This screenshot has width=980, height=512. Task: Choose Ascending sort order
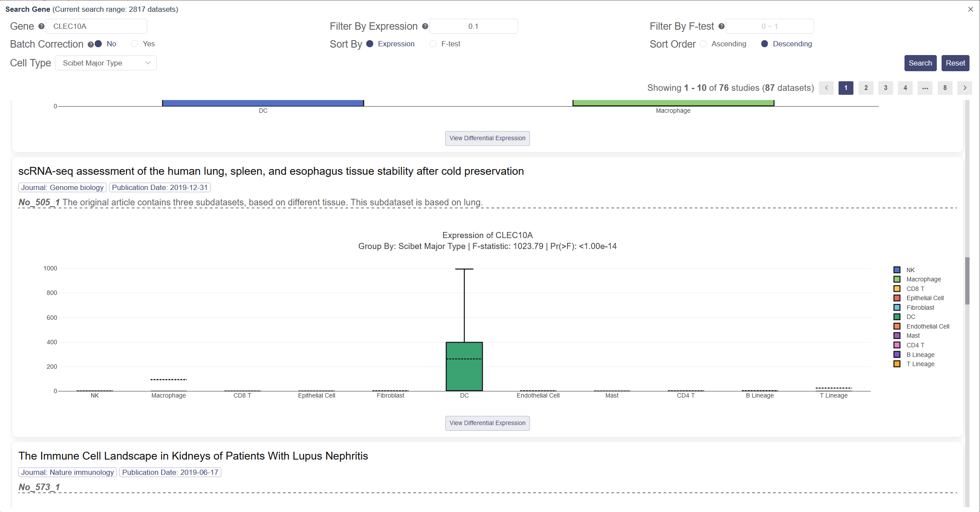pyautogui.click(x=703, y=44)
